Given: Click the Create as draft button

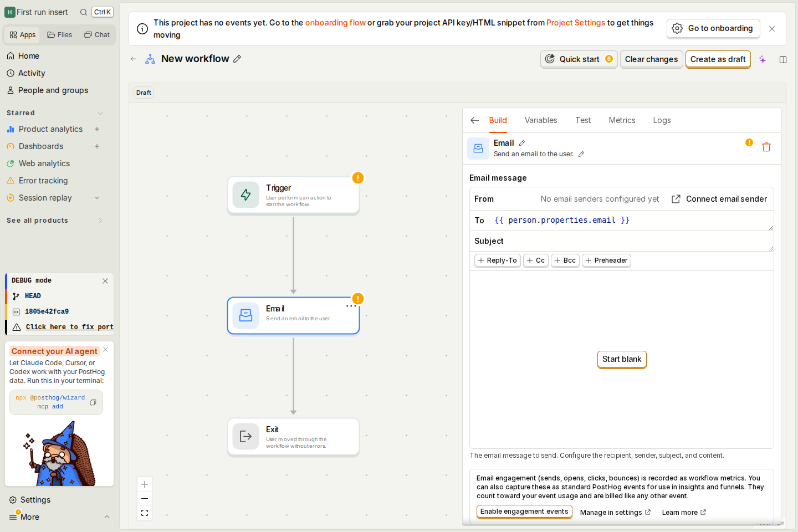Looking at the screenshot, I should 718,59.
